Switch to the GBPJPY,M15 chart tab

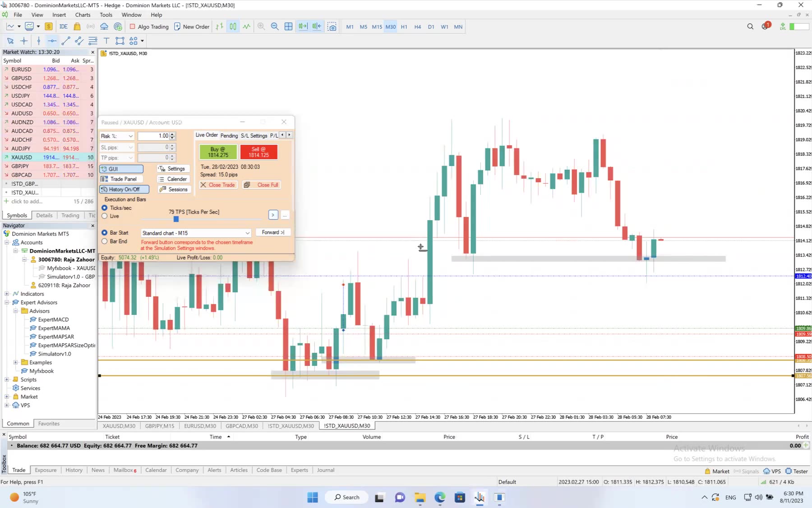pyautogui.click(x=160, y=426)
